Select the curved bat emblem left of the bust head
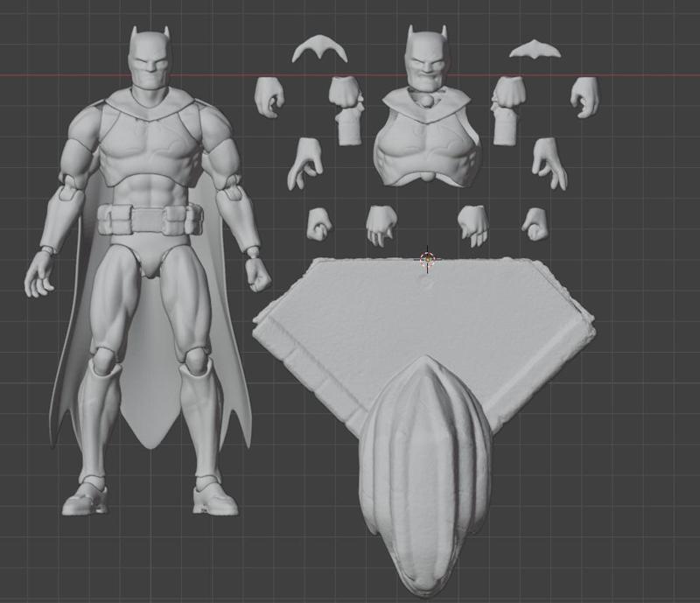Screen dimensions: 700x603 (319, 49)
